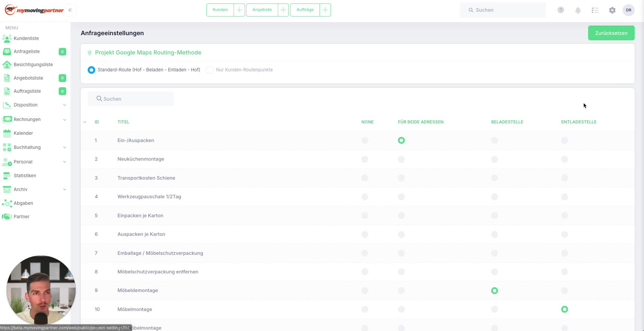644x331 pixels.
Task: Sort by the ID column header
Action: [x=97, y=122]
